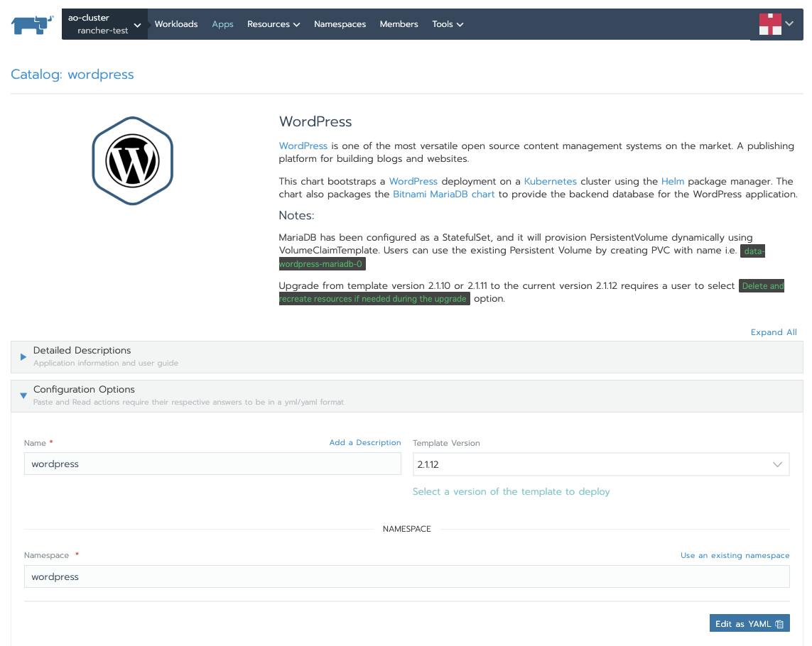The image size is (812, 646).
Task: Click the 'Detailed Descriptions' heading text
Action: click(82, 351)
